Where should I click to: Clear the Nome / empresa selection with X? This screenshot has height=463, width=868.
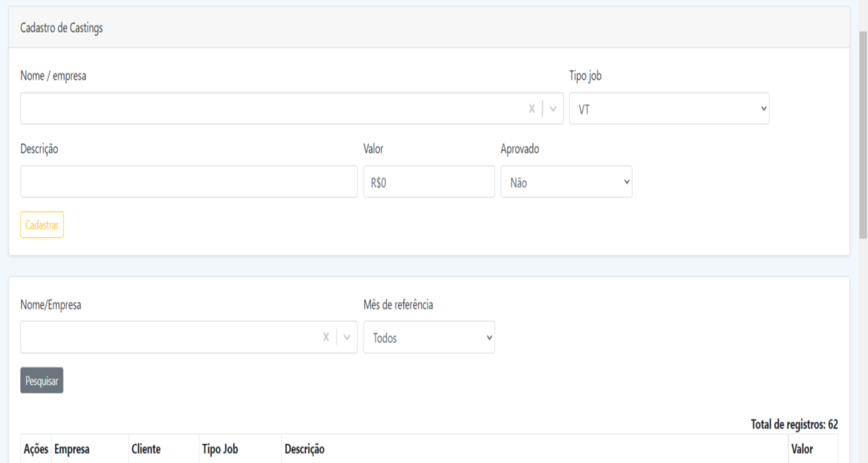click(532, 109)
